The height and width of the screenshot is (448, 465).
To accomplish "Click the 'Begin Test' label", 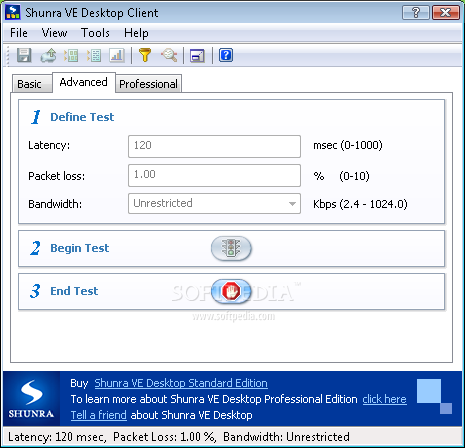I will [x=80, y=248].
